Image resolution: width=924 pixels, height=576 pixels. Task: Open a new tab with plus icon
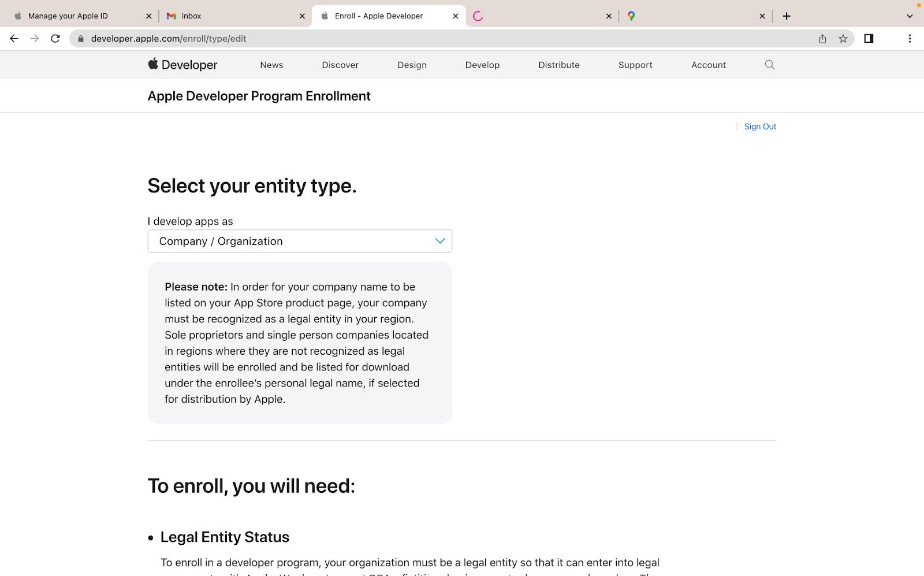pyautogui.click(x=787, y=16)
